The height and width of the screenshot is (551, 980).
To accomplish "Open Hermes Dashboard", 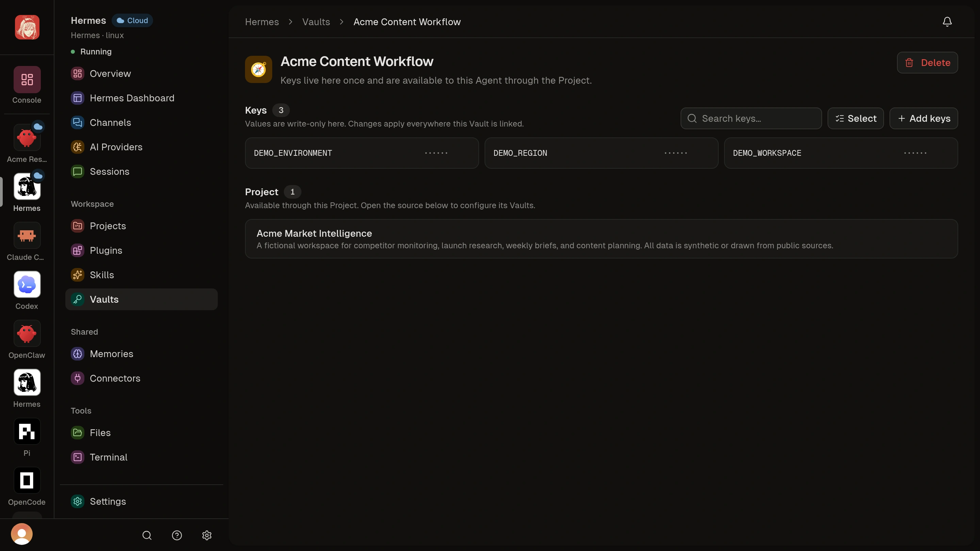I will coord(142,98).
